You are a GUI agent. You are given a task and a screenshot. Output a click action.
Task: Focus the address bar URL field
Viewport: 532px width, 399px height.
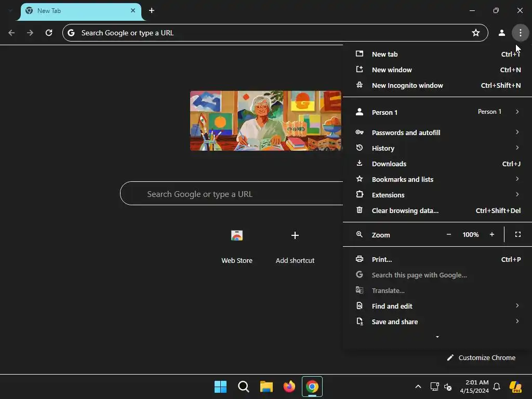coord(275,33)
